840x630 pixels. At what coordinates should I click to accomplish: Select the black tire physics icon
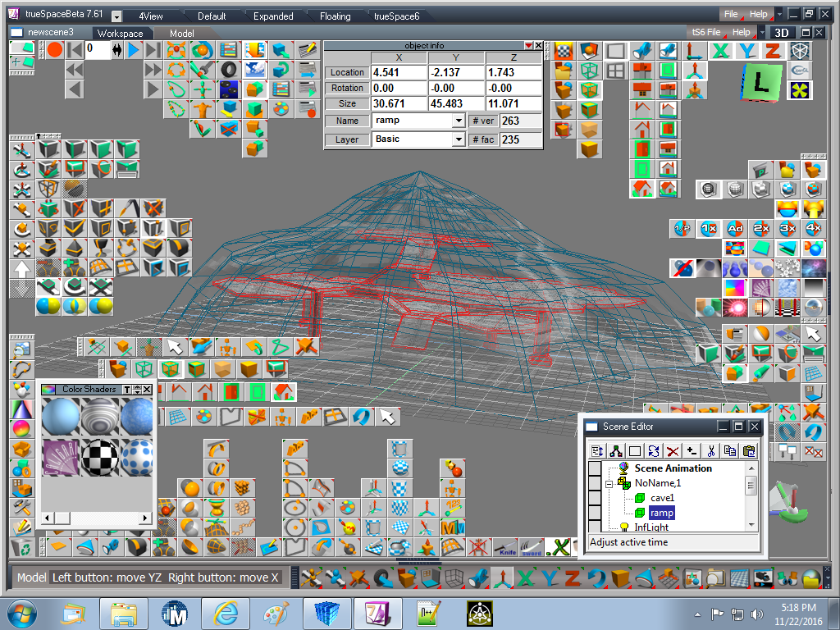tap(229, 70)
